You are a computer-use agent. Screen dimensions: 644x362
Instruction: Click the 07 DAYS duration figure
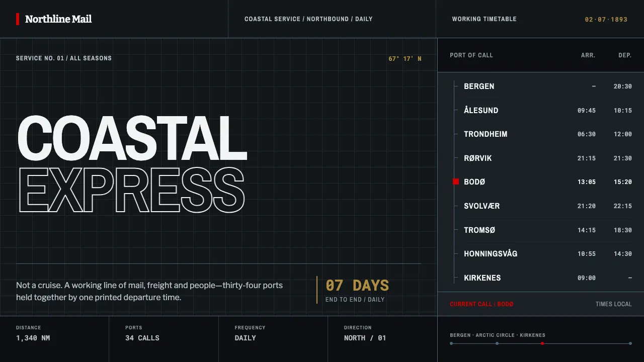tap(357, 286)
